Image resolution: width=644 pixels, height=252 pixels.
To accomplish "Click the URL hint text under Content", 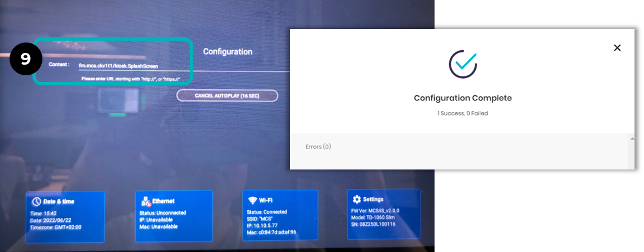I will click(131, 78).
